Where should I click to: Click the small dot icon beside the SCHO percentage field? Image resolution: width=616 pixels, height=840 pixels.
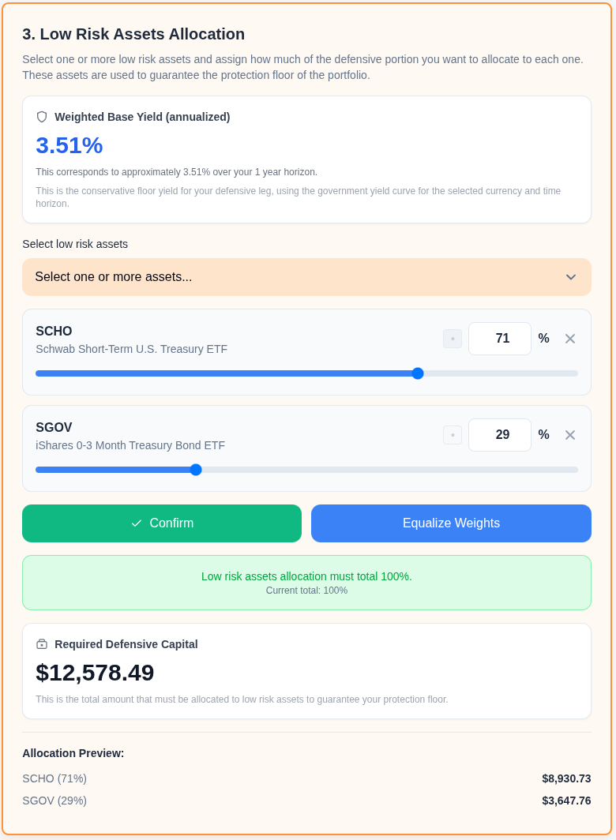(x=453, y=339)
